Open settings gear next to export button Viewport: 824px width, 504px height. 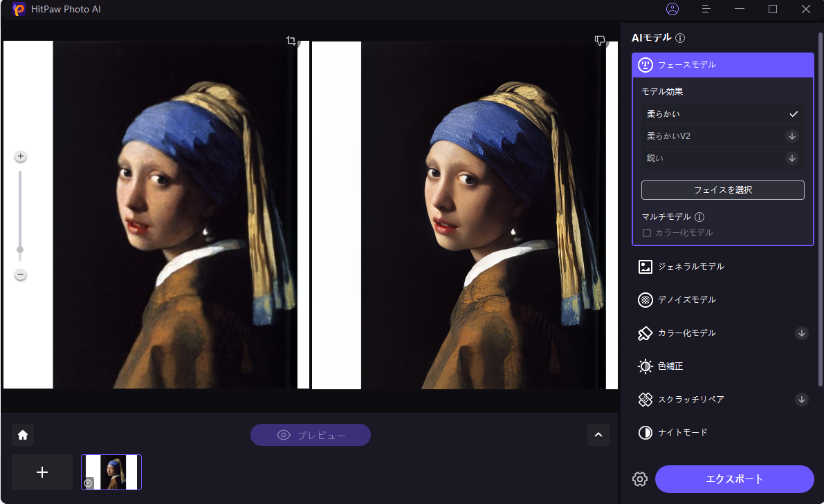coord(640,479)
